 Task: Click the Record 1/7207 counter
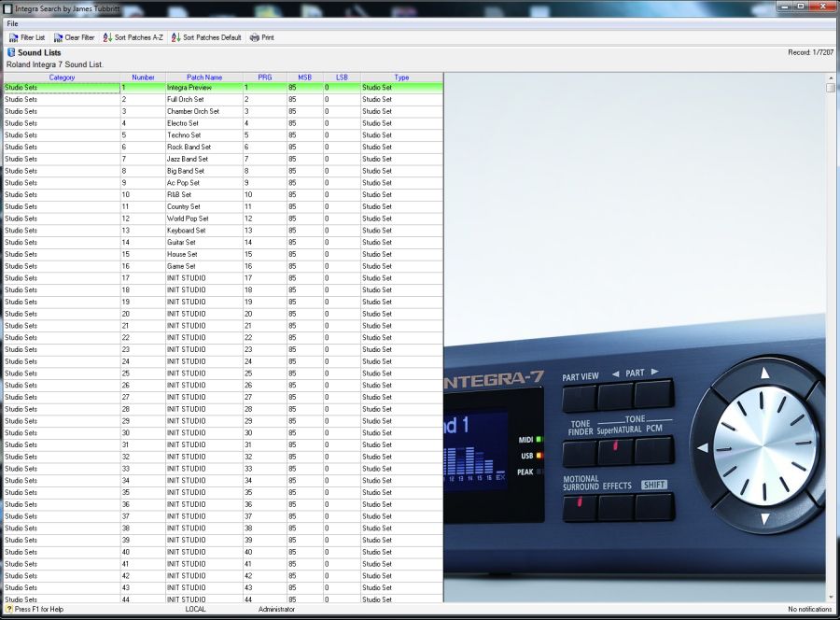pos(810,52)
